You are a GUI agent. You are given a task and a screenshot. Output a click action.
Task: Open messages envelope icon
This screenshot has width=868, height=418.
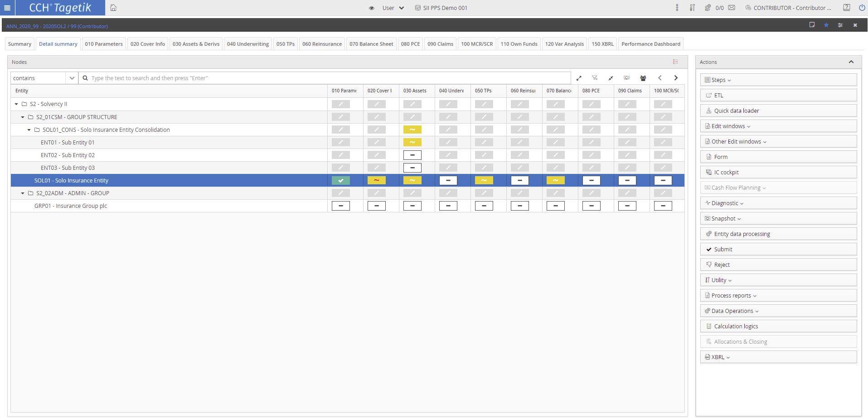coord(732,8)
